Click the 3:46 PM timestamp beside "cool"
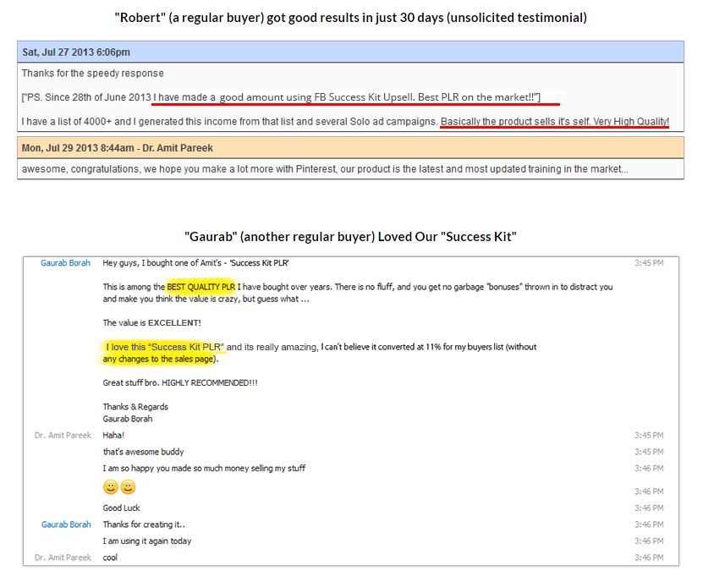This screenshot has height=588, width=703. [649, 558]
